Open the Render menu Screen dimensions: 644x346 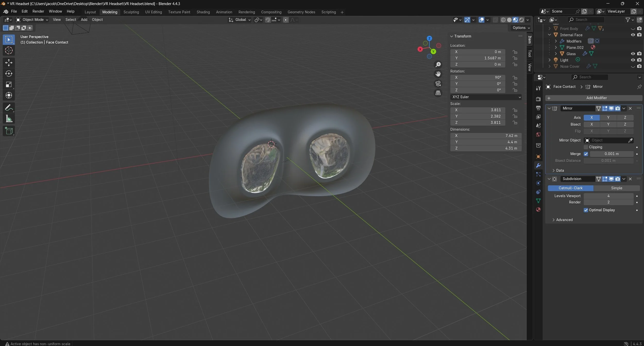tap(38, 11)
